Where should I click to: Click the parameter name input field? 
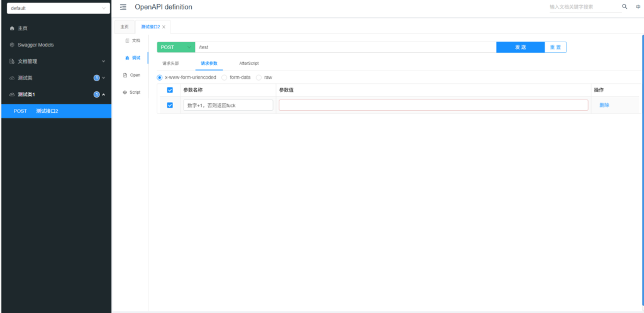pos(228,105)
